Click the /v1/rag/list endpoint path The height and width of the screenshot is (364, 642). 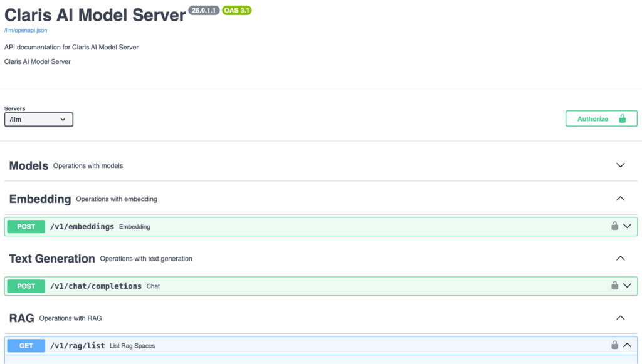[77, 346]
